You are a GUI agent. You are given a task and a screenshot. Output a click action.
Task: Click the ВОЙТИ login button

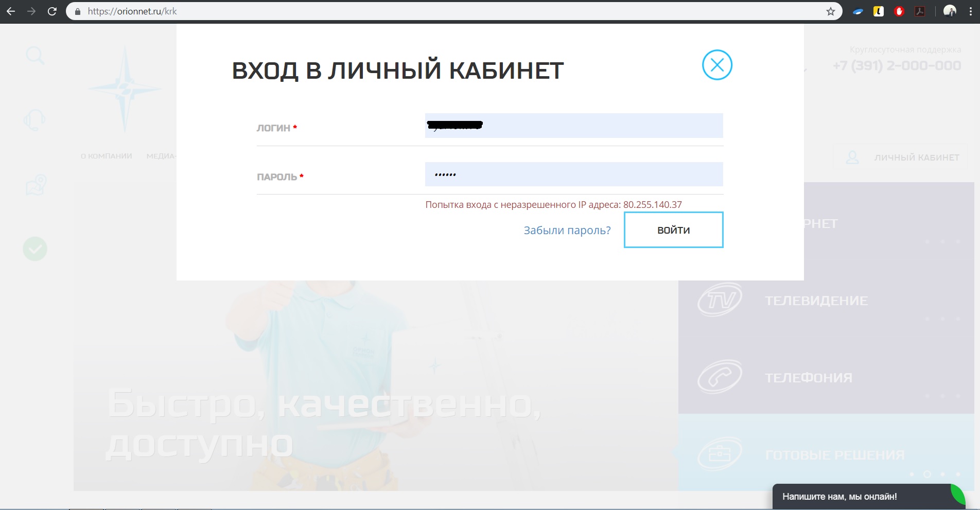click(674, 230)
